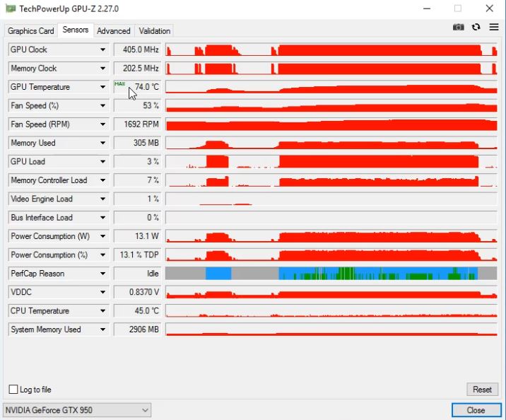Click the Power Consumption (W) graph
The image size is (506, 420).
point(331,236)
